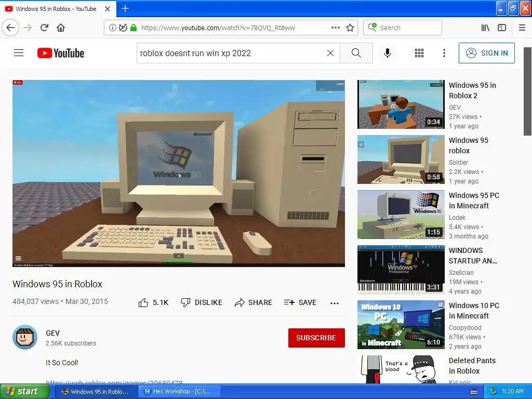The height and width of the screenshot is (399, 532).
Task: Open YouTube guide hamburger menu
Action: click(19, 53)
